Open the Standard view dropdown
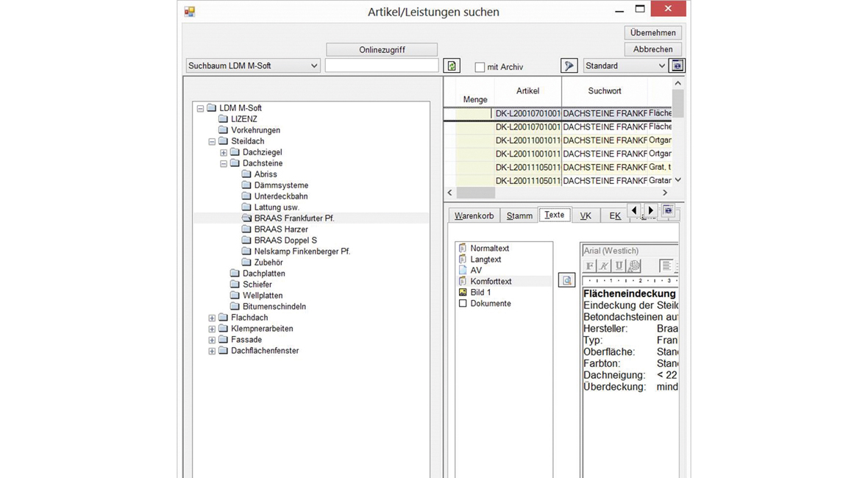This screenshot has height=478, width=868. click(661, 66)
